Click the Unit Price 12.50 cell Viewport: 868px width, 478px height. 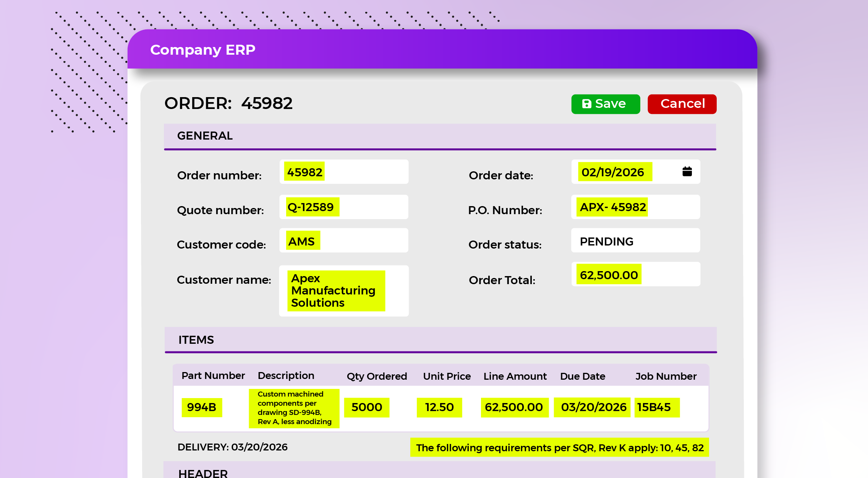pyautogui.click(x=439, y=407)
